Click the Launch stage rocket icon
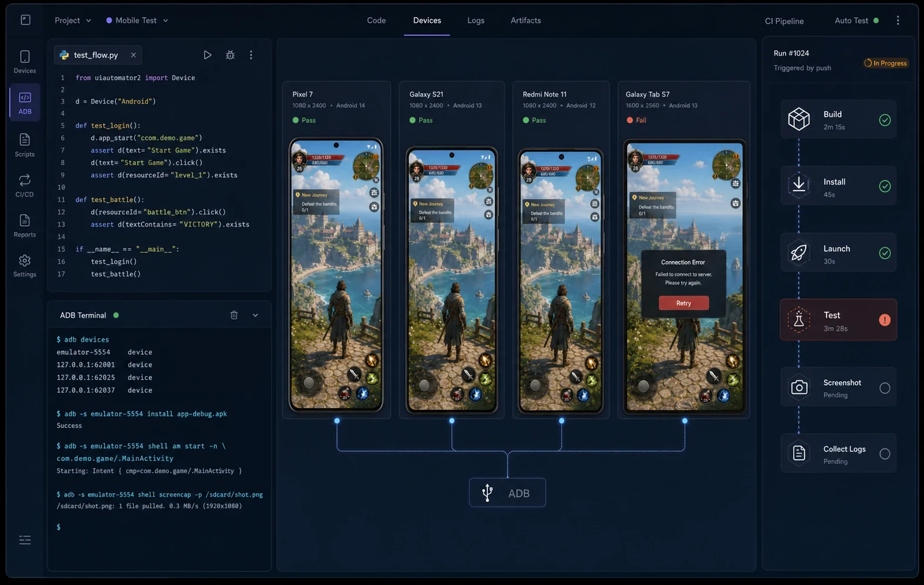 click(798, 253)
